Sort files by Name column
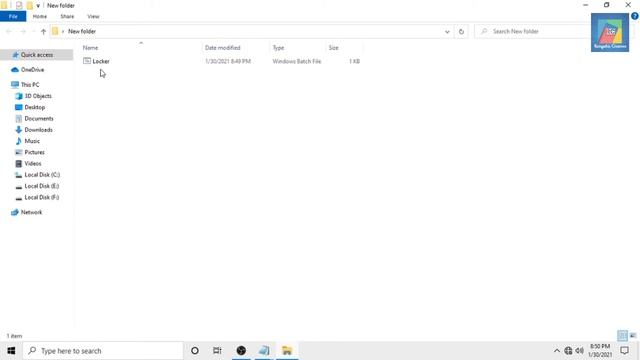Image resolution: width=640 pixels, height=360 pixels. tap(90, 48)
